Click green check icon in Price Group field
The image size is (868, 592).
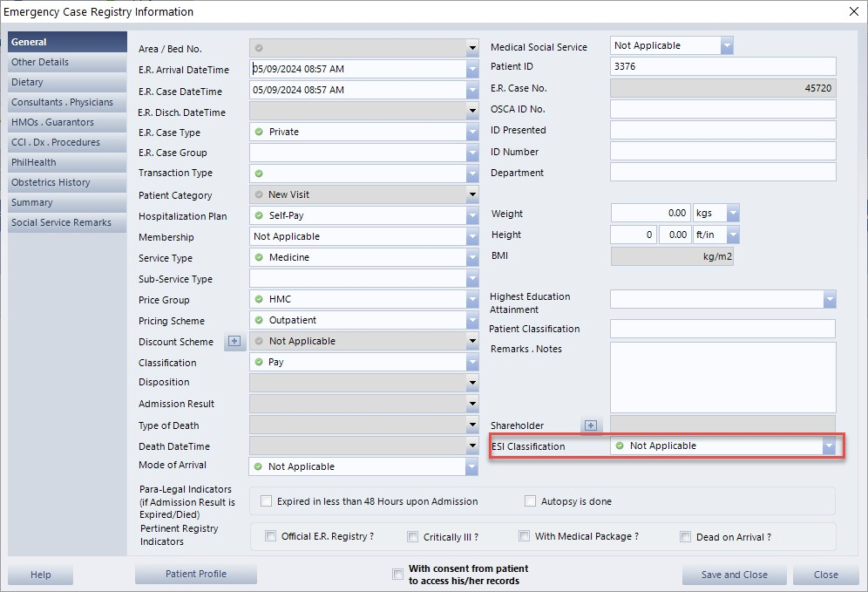(x=259, y=300)
